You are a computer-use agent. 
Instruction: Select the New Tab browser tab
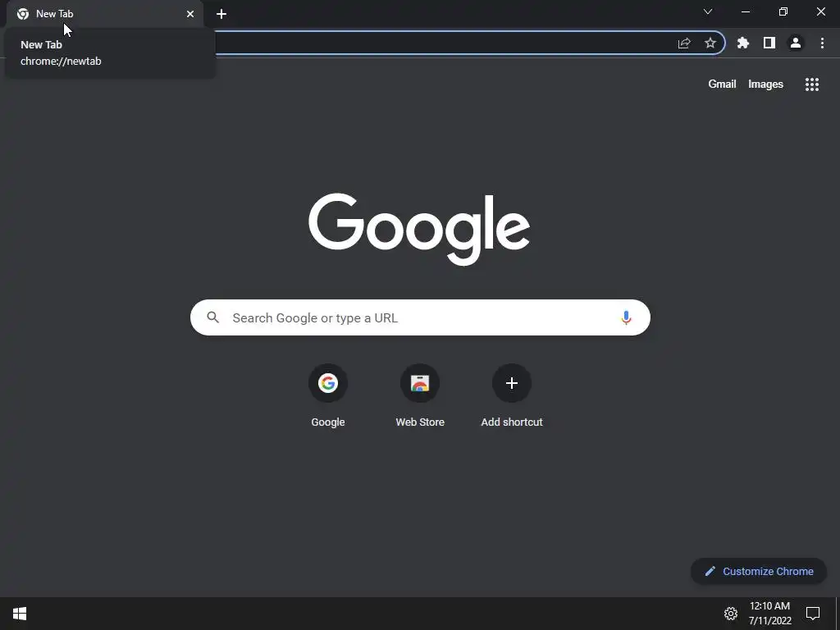click(105, 14)
